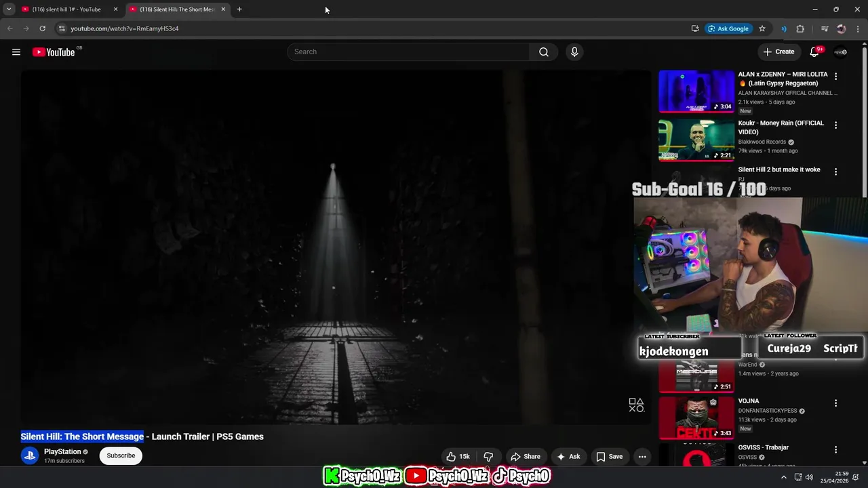Click the search magnifier button

pyautogui.click(x=544, y=52)
